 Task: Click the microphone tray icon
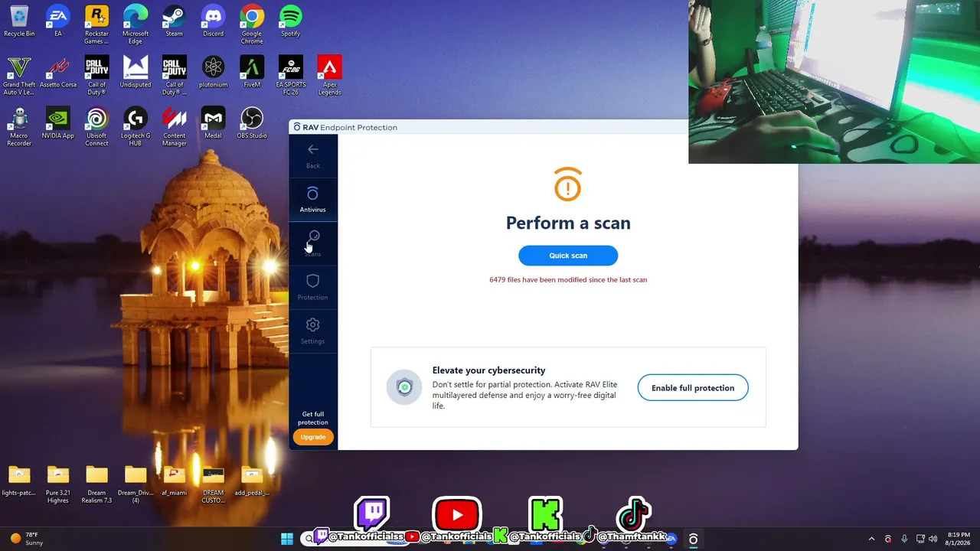(x=904, y=539)
